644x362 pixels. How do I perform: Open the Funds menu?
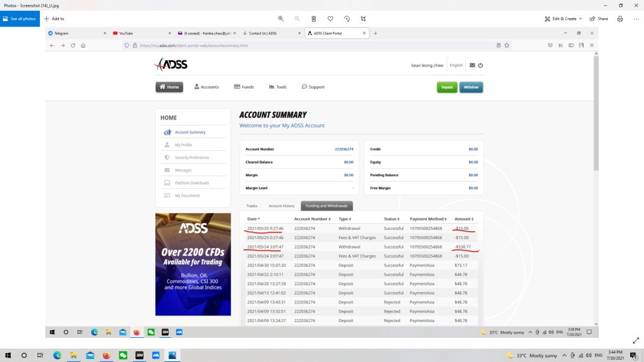(244, 87)
